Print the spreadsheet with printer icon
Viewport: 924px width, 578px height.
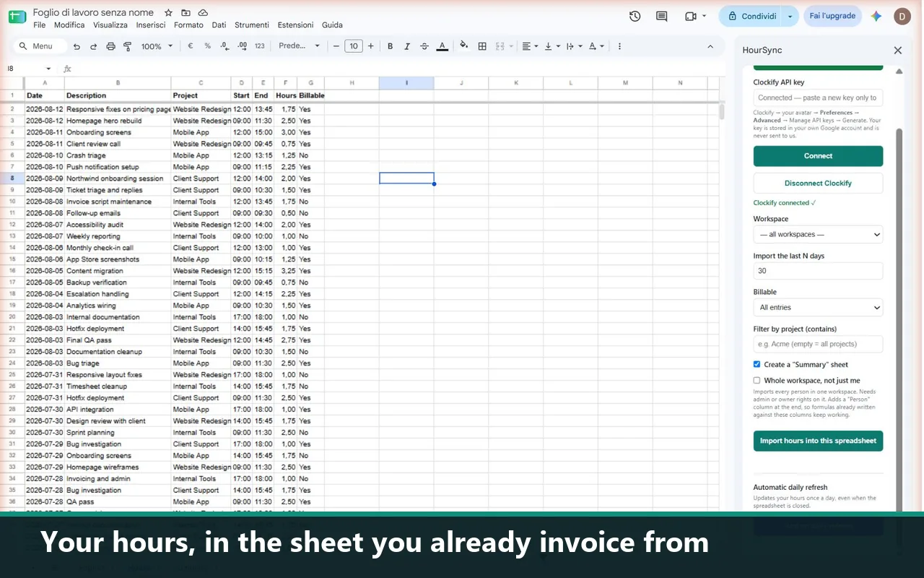tap(110, 46)
